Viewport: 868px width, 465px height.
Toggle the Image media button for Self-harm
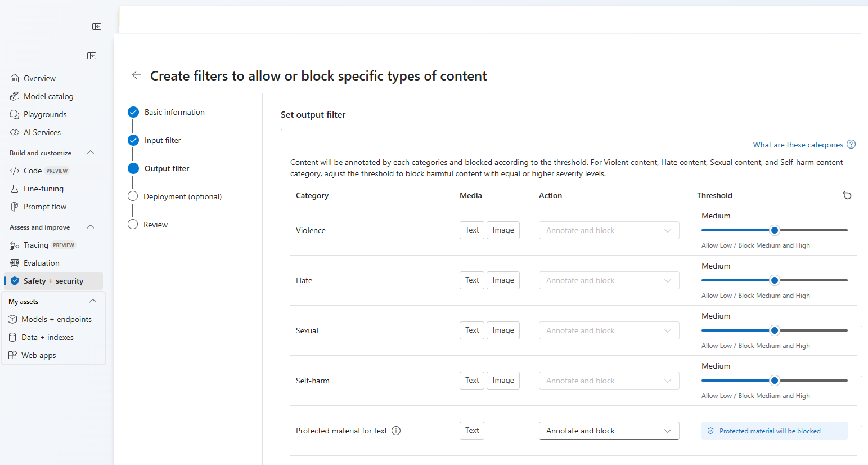[503, 381]
